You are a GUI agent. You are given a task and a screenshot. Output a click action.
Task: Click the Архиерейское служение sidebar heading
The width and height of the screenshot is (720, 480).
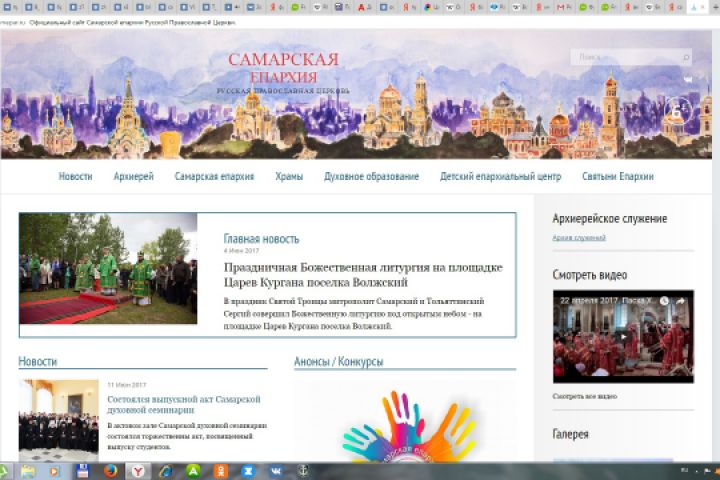610,219
